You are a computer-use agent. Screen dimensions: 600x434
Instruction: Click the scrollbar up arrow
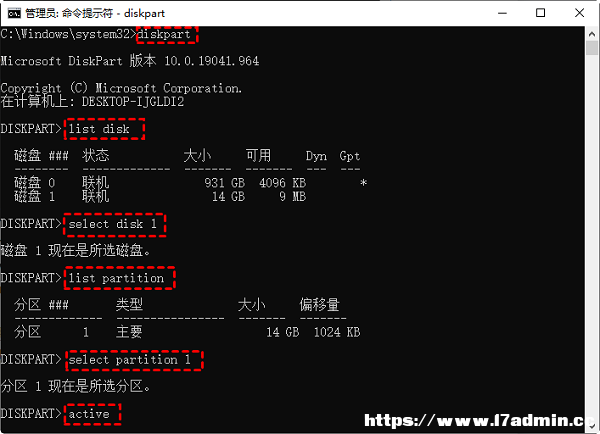click(x=592, y=34)
